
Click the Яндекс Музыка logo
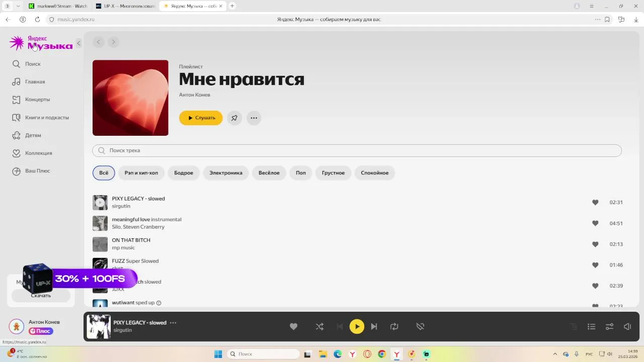[41, 43]
